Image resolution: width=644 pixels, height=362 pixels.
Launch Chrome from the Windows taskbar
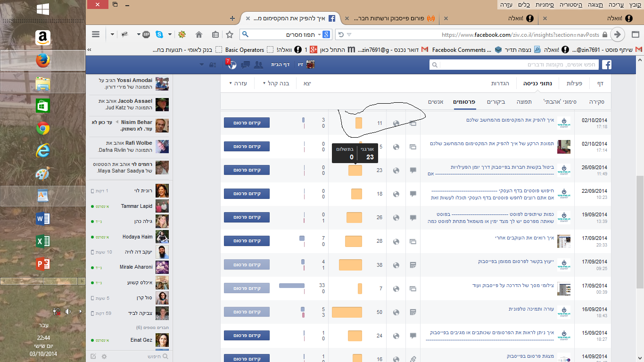(x=43, y=129)
